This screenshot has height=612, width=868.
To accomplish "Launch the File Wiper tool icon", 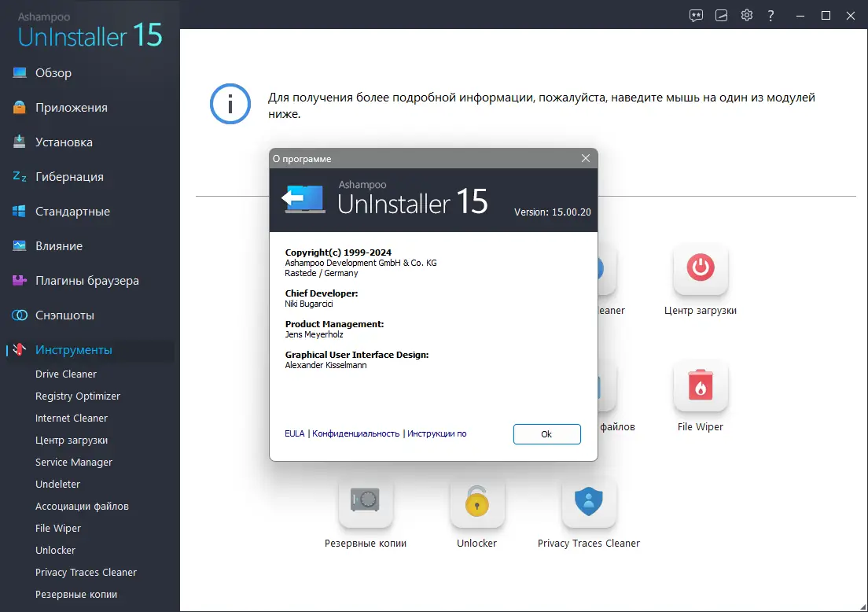I will [700, 385].
